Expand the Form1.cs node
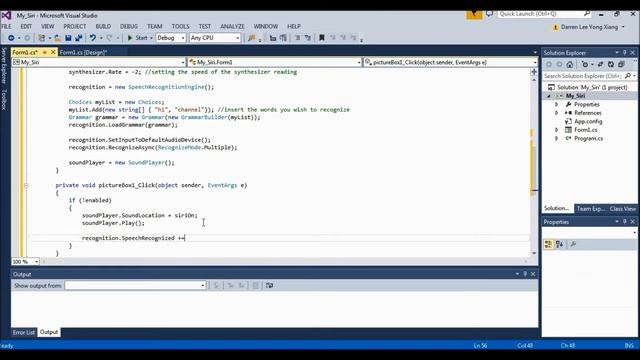Screen dimensions: 640x360 pyautogui.click(x=556, y=130)
